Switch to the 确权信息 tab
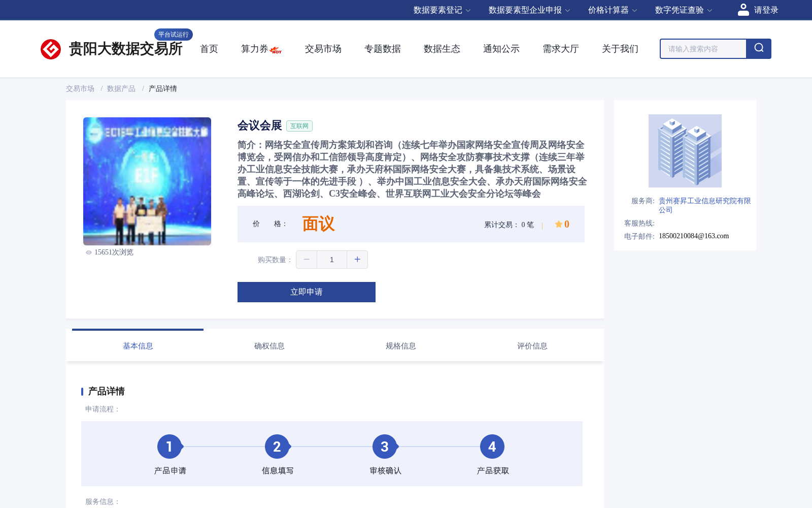812x508 pixels. click(269, 346)
